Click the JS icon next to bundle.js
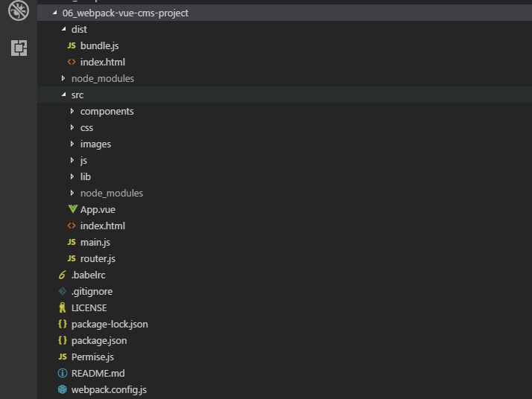The width and height of the screenshot is (532, 399). coord(72,45)
